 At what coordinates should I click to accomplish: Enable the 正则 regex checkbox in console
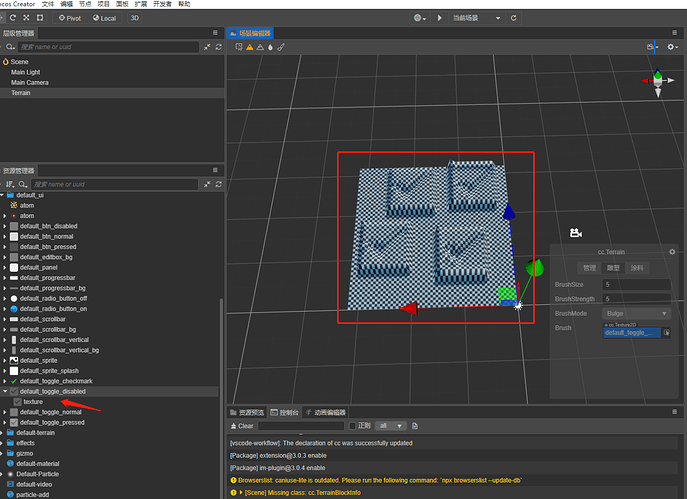click(351, 425)
